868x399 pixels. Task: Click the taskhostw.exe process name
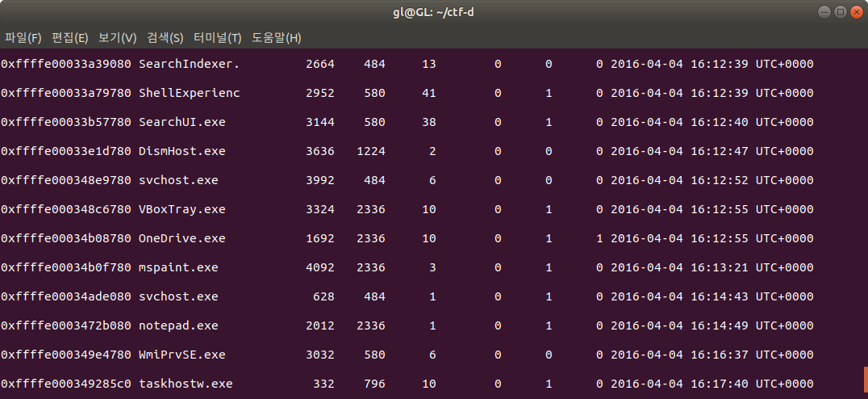tap(186, 384)
